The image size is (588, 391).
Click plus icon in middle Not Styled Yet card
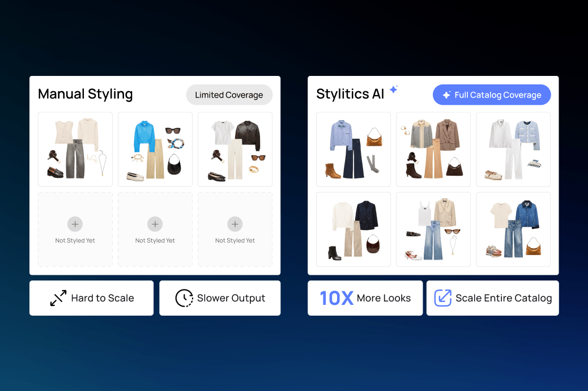pyautogui.click(x=155, y=224)
